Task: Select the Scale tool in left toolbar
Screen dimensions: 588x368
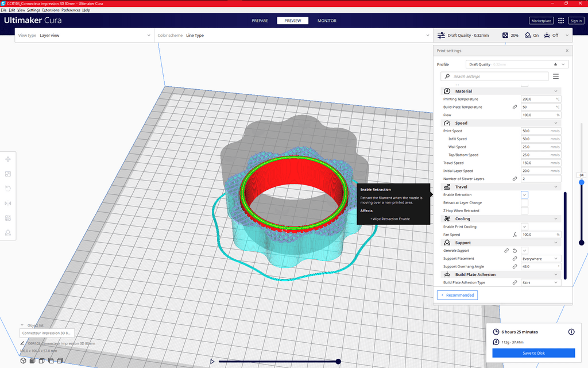Action: click(x=8, y=174)
